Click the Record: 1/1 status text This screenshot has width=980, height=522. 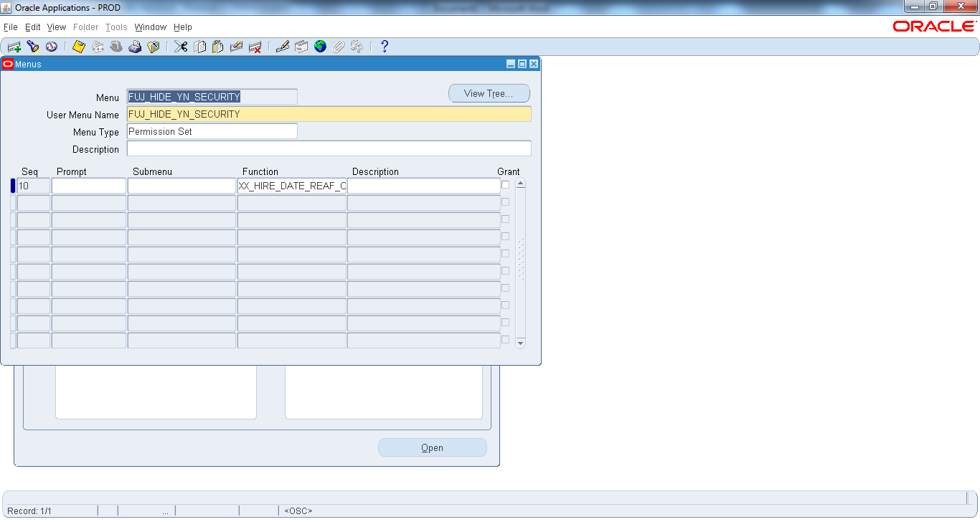click(29, 511)
